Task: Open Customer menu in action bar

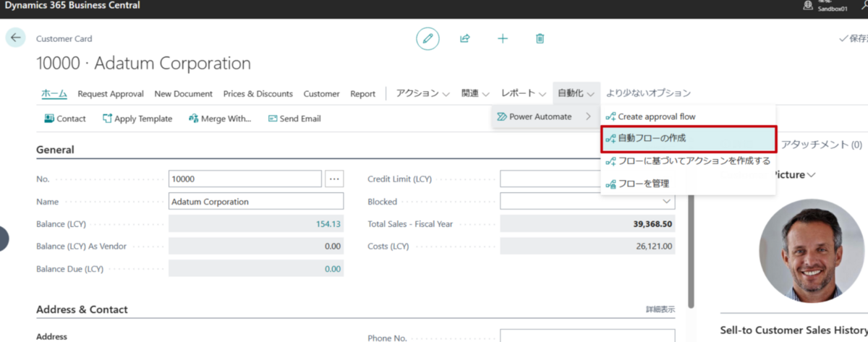Action: click(321, 93)
